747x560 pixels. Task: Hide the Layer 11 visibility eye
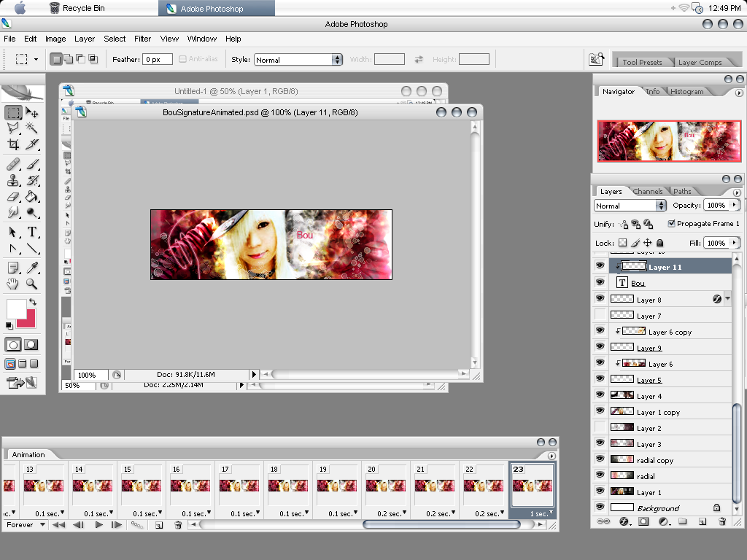point(600,265)
